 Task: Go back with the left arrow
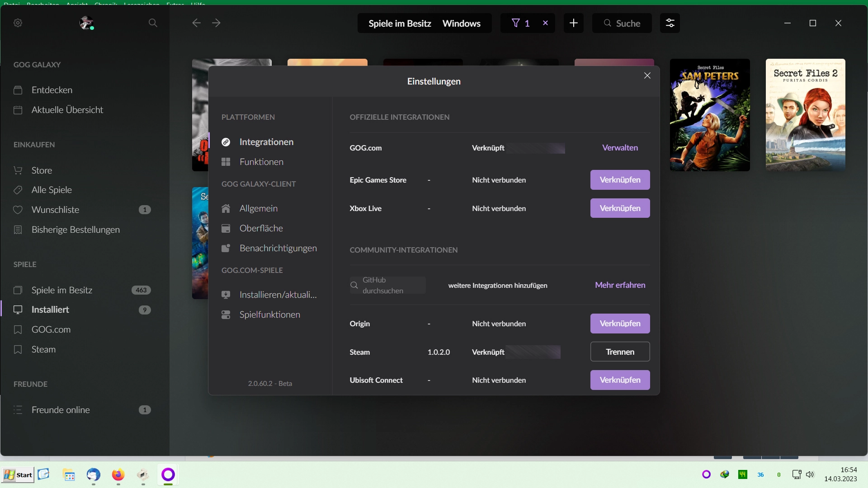[x=196, y=23]
